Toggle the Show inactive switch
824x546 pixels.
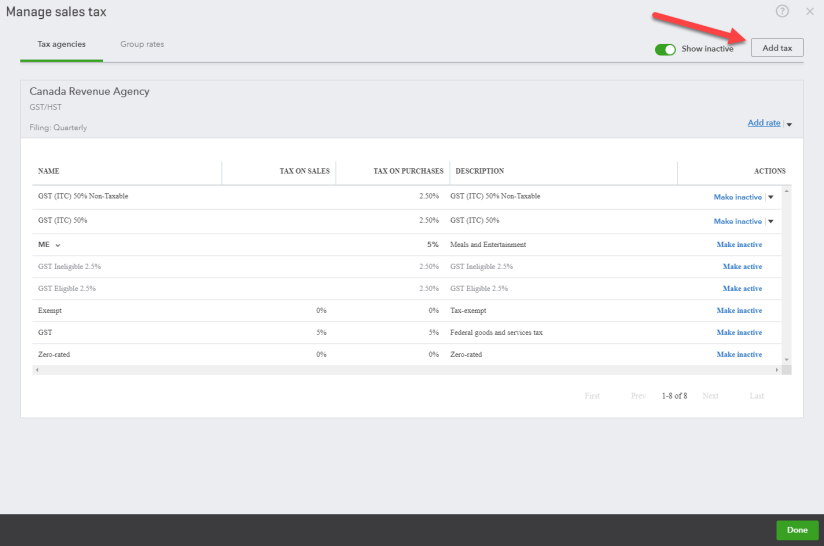[x=666, y=48]
